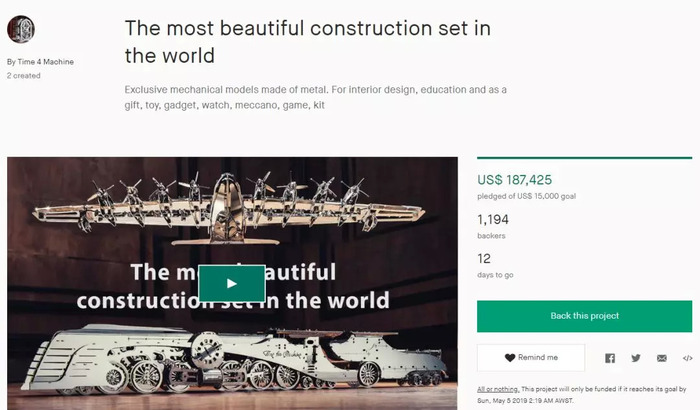Click the 2 created text

[24, 75]
